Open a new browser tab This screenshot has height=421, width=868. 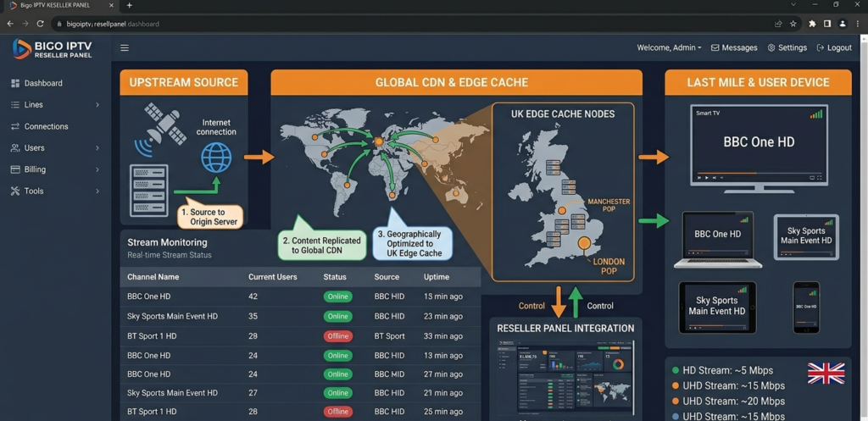(x=129, y=5)
